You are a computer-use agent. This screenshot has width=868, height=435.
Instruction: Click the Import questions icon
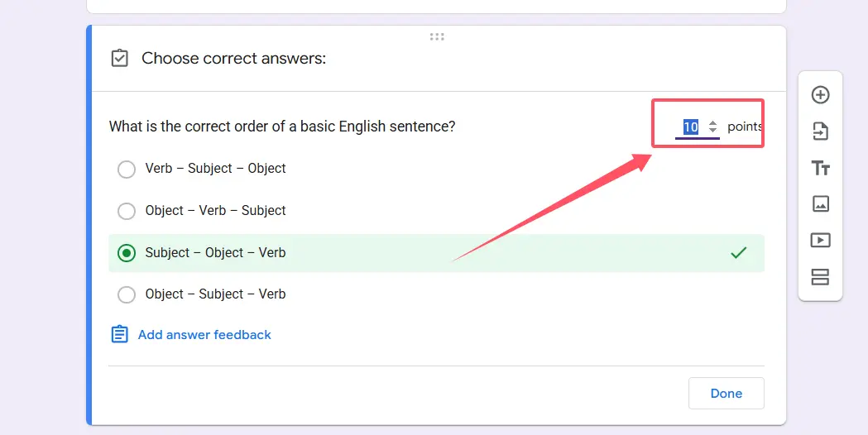(820, 131)
